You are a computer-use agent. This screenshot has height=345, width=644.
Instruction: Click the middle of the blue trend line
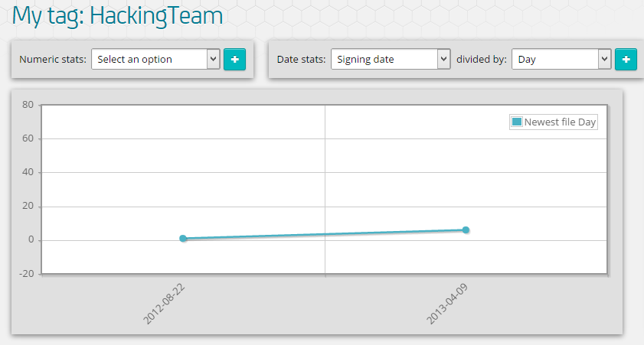pyautogui.click(x=325, y=234)
